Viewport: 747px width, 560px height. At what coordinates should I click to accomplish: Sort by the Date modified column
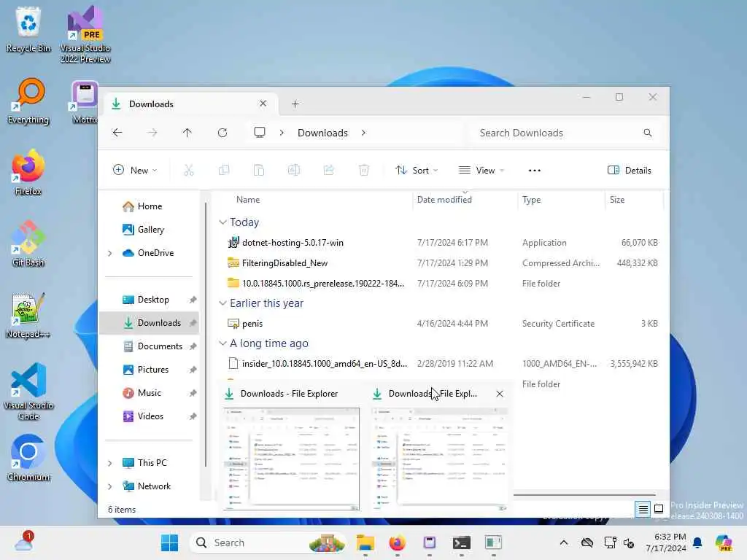444,200
